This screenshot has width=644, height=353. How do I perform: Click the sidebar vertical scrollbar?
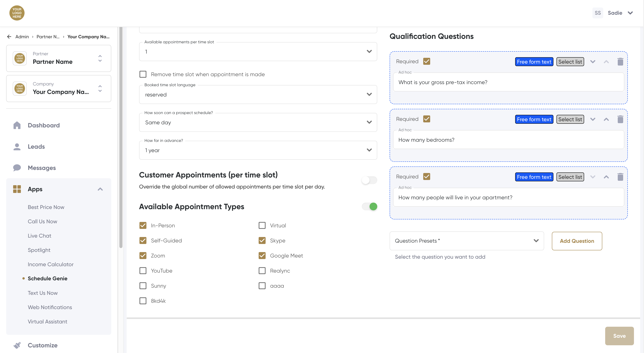tap(121, 138)
